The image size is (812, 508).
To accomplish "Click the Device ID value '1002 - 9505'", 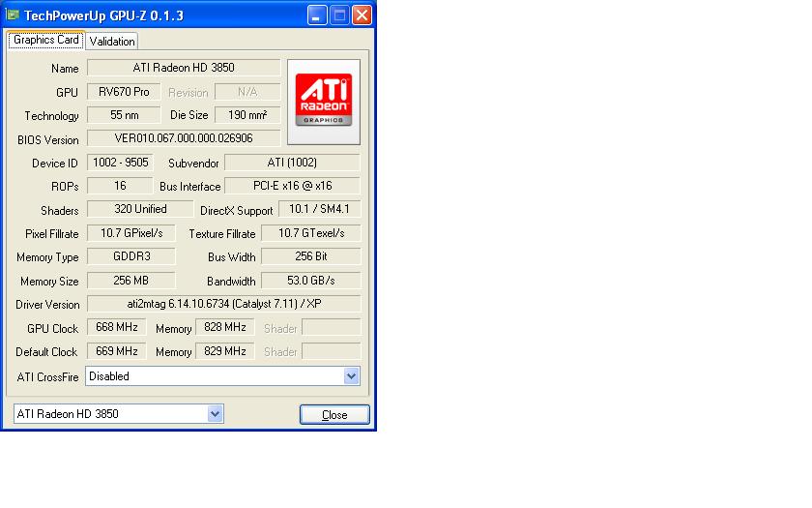I will point(120,163).
